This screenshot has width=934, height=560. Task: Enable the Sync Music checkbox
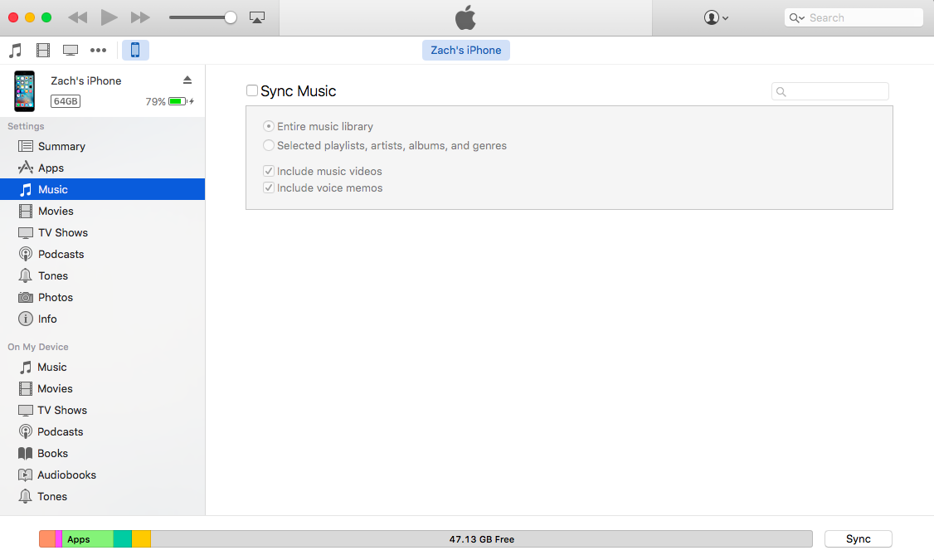pyautogui.click(x=252, y=90)
